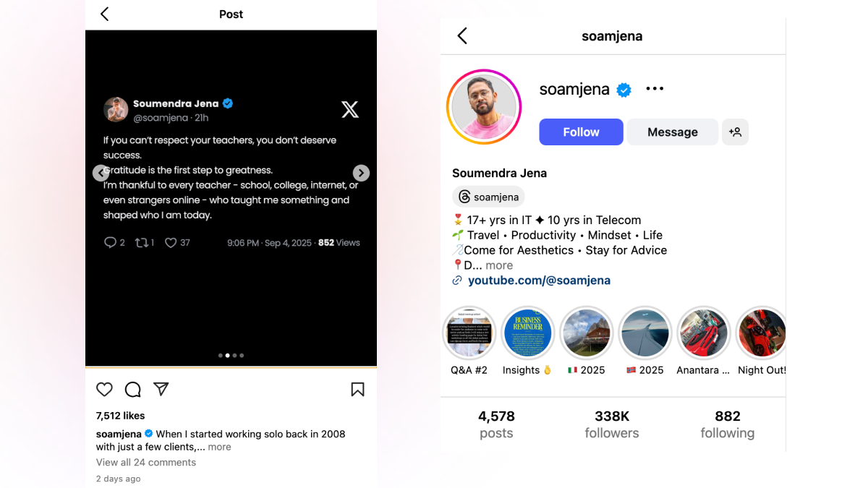Click add suggested people icon
This screenshot has width=868, height=488.
(735, 132)
